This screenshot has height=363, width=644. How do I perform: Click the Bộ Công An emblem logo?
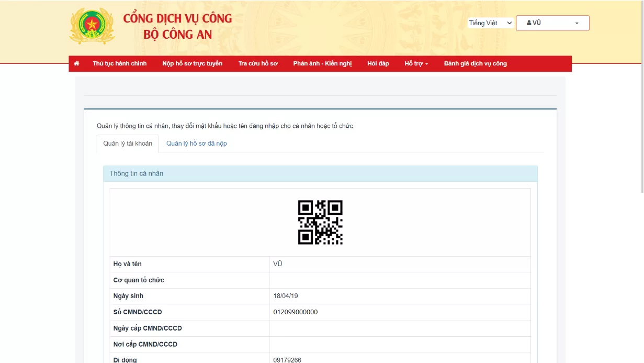tap(92, 26)
